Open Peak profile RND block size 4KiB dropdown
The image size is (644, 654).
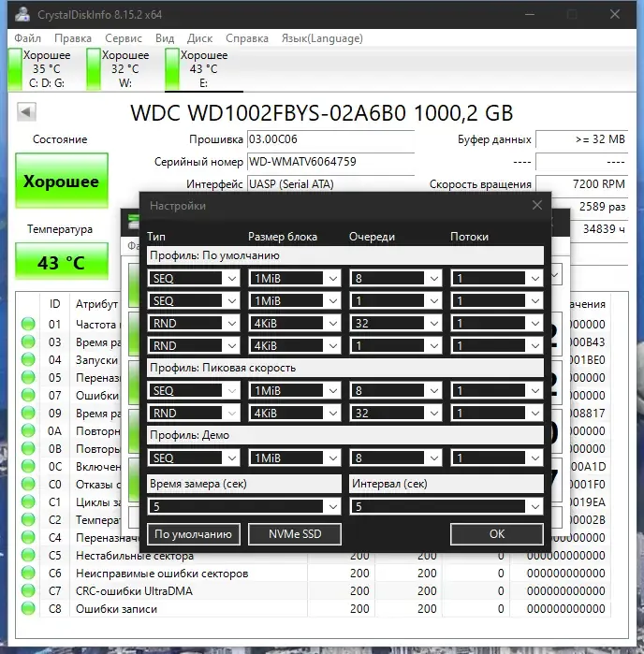[295, 413]
